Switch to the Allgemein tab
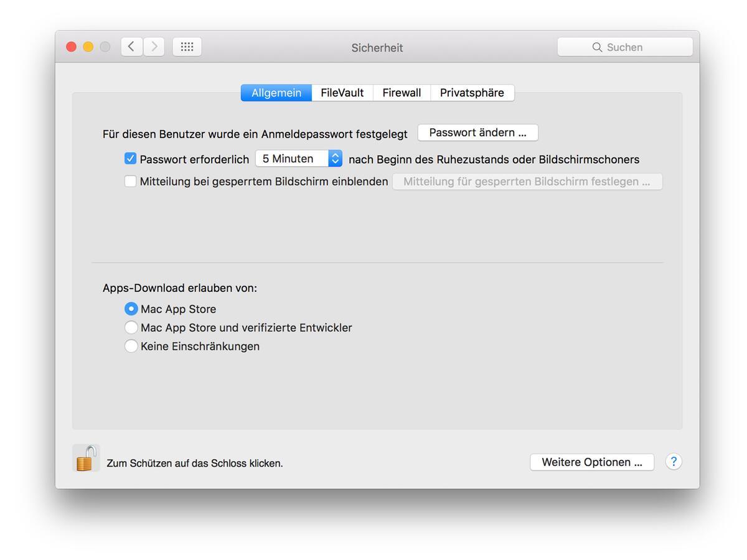The image size is (747, 560). [x=276, y=93]
